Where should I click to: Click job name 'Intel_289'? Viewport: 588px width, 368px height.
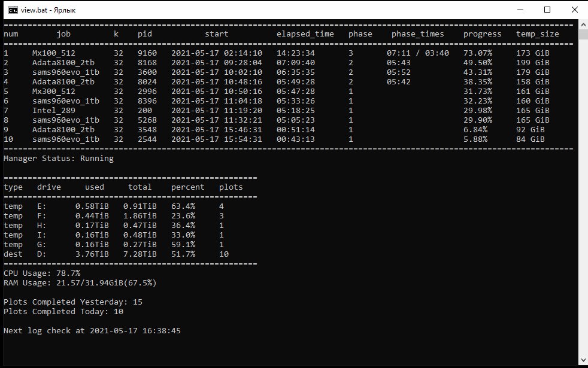pyautogui.click(x=54, y=111)
